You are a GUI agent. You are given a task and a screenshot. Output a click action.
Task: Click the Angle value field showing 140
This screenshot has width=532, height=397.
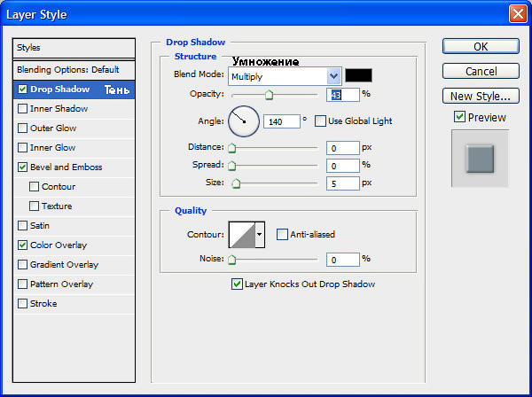coord(282,121)
